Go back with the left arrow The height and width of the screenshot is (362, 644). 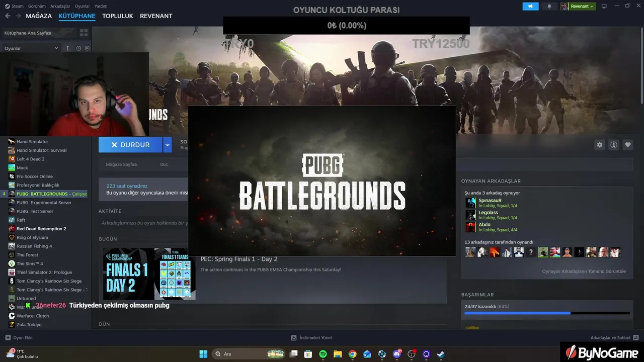pyautogui.click(x=8, y=16)
